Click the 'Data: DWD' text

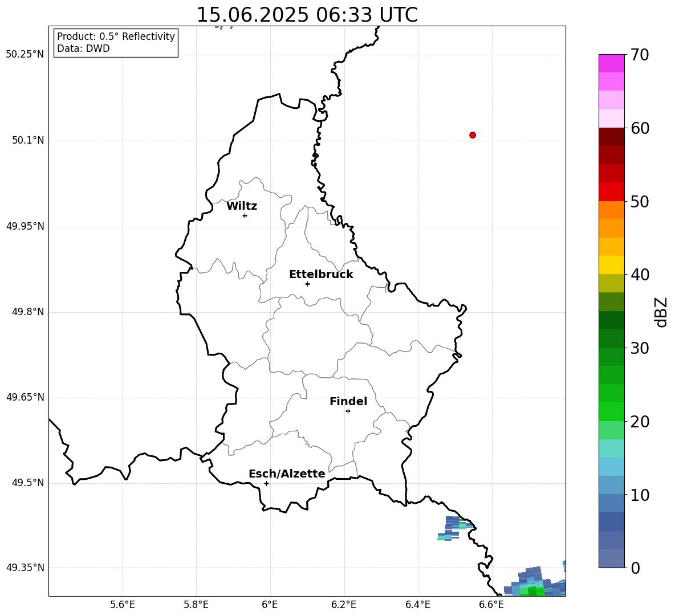[83, 48]
